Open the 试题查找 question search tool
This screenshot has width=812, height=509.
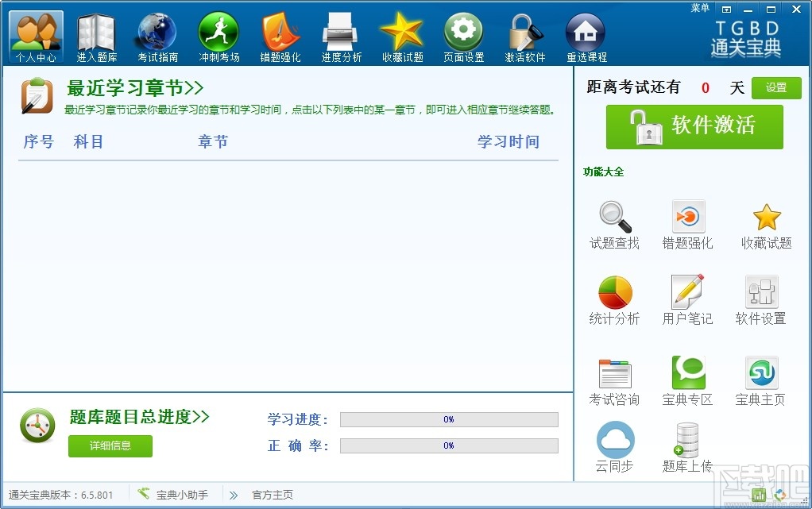tap(614, 225)
